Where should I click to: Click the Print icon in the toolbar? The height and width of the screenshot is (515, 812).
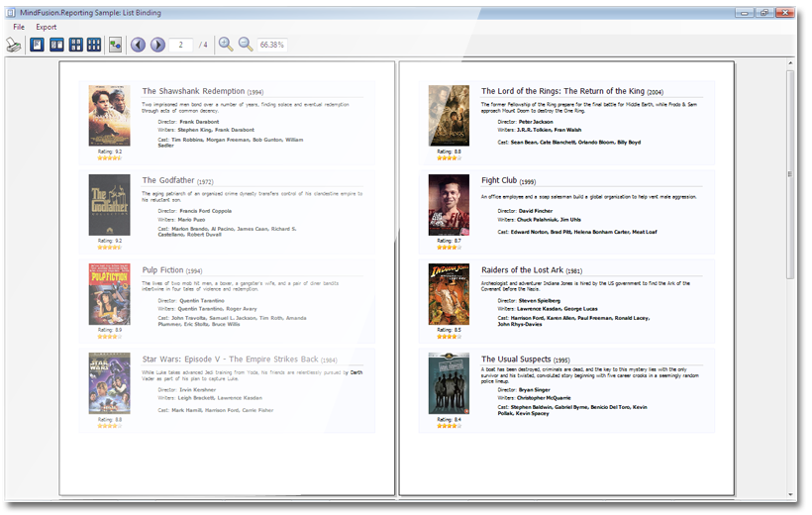coord(14,46)
